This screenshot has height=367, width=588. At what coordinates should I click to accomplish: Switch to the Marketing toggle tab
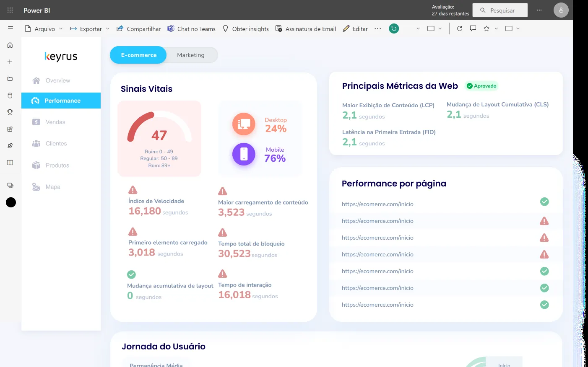(191, 55)
